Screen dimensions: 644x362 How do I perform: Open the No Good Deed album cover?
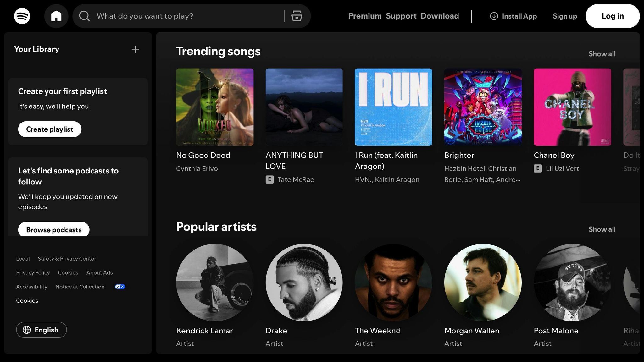(215, 107)
